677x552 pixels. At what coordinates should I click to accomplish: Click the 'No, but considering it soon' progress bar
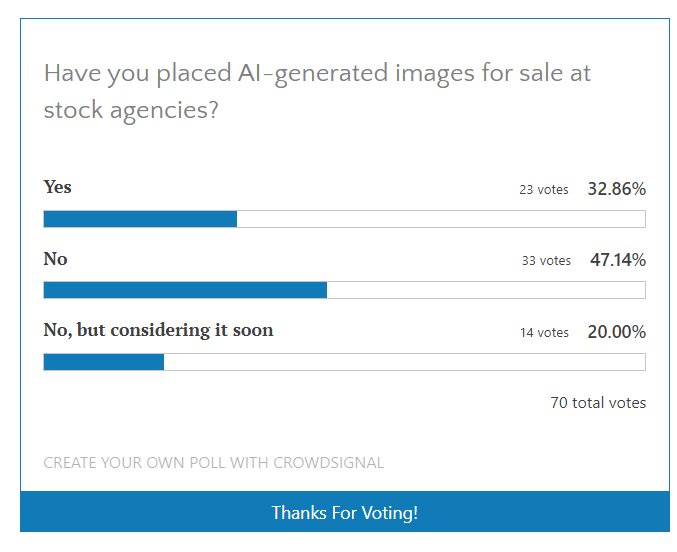[344, 362]
